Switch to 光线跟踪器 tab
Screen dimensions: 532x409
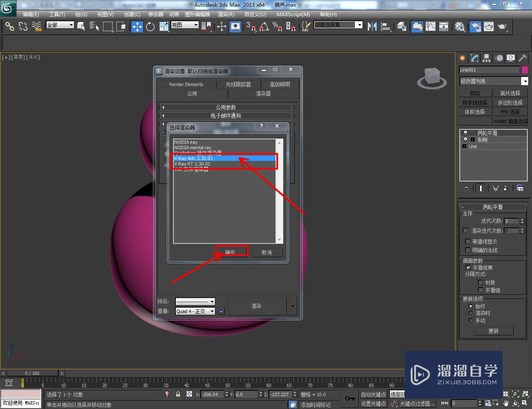click(x=238, y=84)
